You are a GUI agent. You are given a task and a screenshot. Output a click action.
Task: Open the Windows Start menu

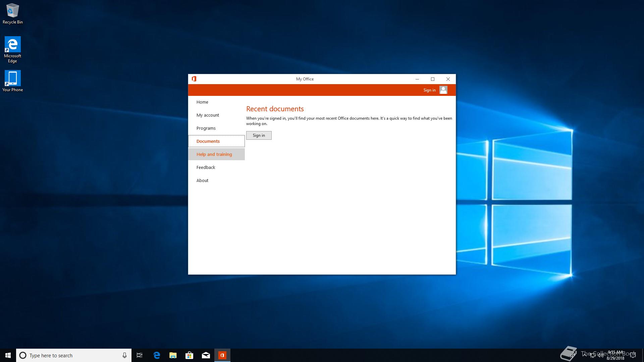8,355
